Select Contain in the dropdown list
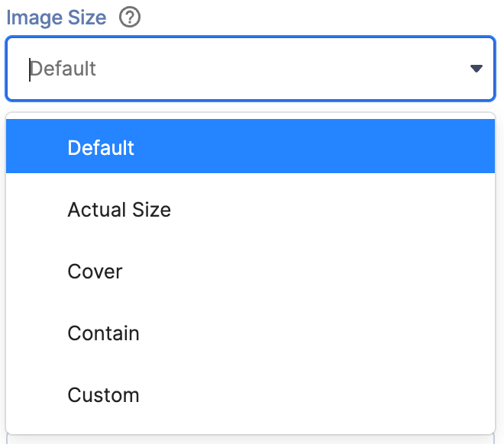 [250, 333]
